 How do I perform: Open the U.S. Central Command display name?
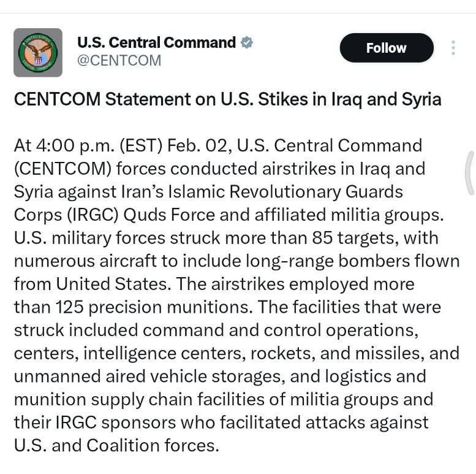point(156,43)
